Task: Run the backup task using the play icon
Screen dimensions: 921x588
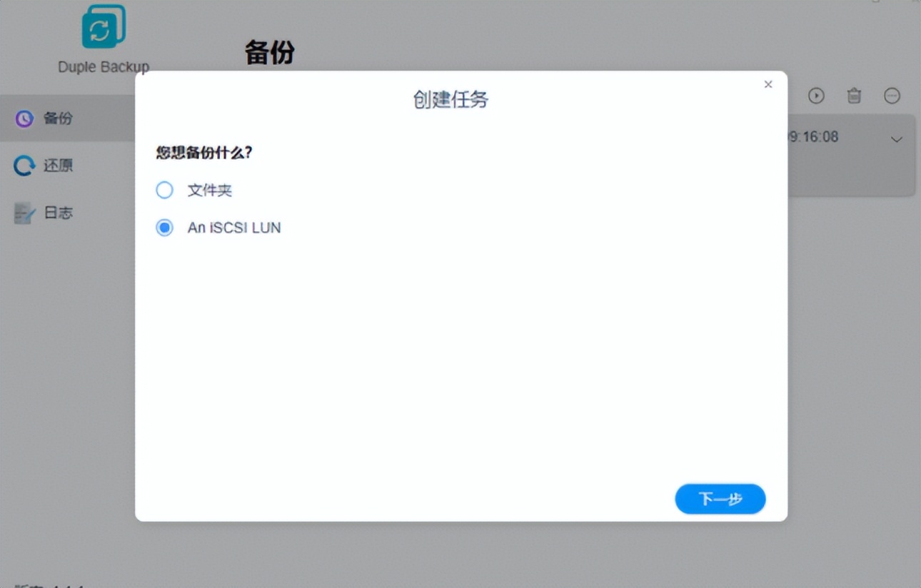Action: (x=816, y=96)
